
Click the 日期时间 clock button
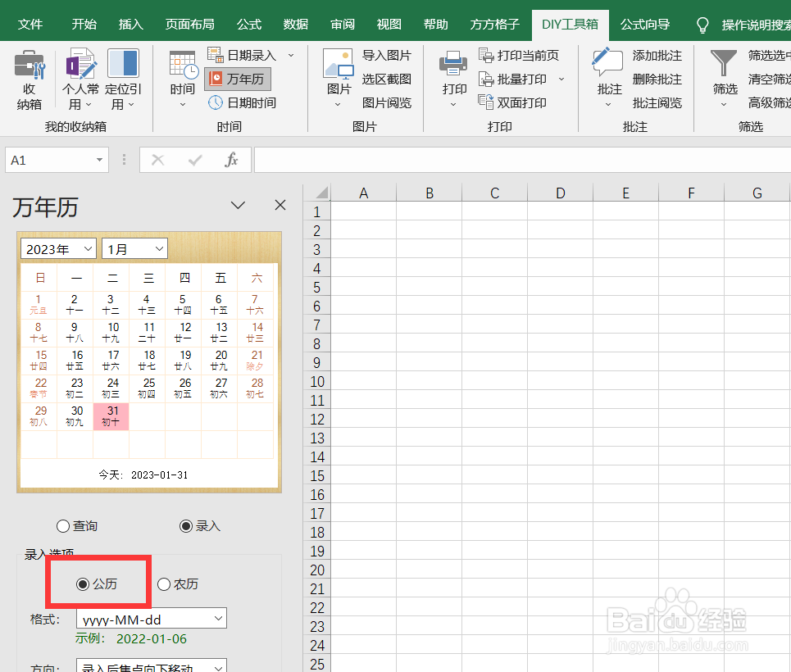pyautogui.click(x=242, y=102)
